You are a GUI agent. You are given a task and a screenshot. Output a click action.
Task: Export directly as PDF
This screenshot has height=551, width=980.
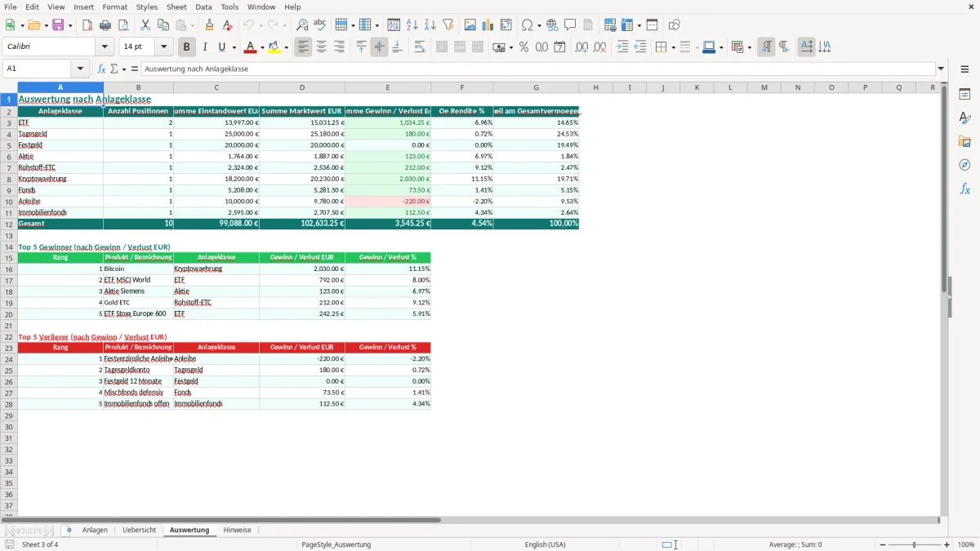(87, 25)
